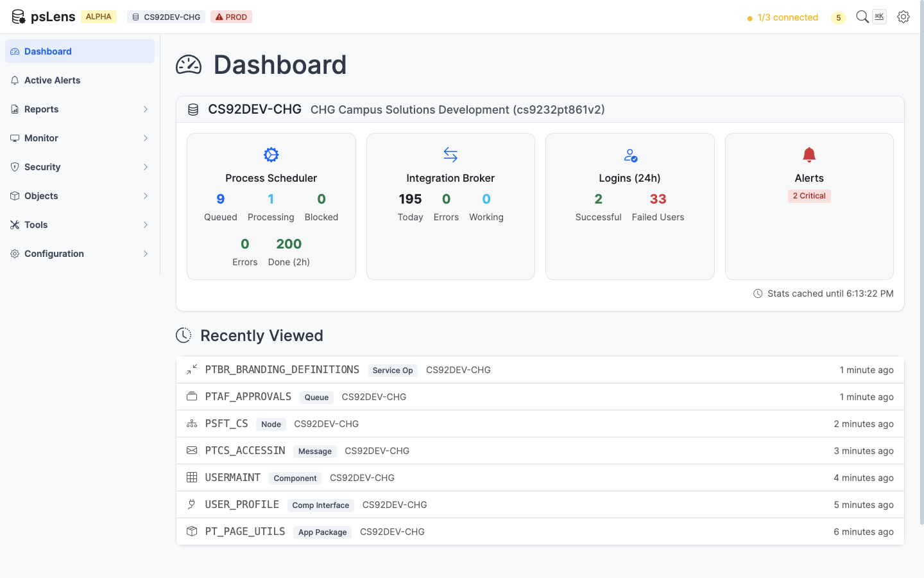Click the Service Op icon for PTBR_BRANDING_DEFINITIONS

pos(192,370)
